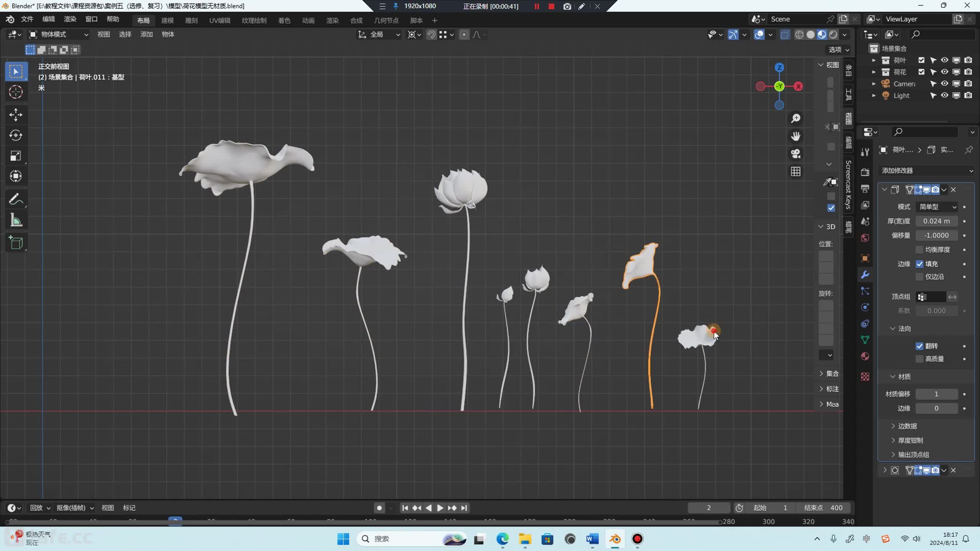This screenshot has width=980, height=551.
Task: Open the Texture properties checker icon
Action: click(x=865, y=377)
